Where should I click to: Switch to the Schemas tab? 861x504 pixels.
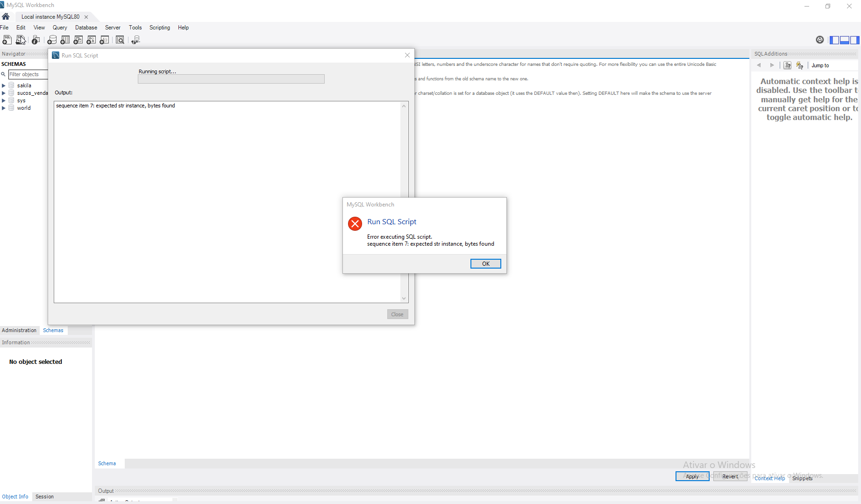(53, 330)
